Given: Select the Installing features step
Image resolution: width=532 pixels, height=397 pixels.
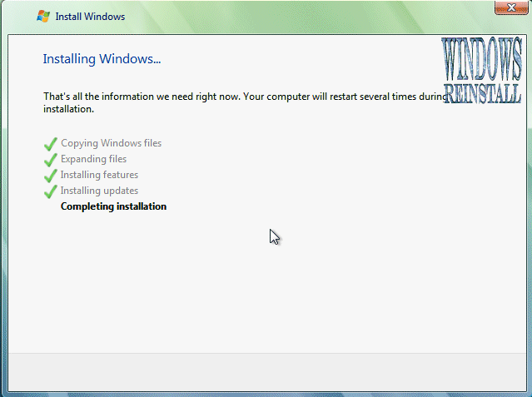Looking at the screenshot, I should click(x=99, y=175).
